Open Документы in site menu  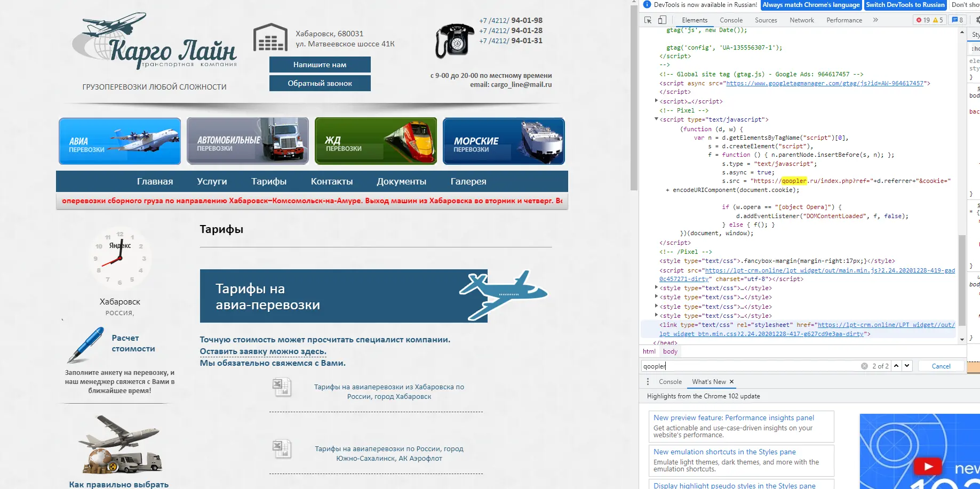(x=401, y=181)
